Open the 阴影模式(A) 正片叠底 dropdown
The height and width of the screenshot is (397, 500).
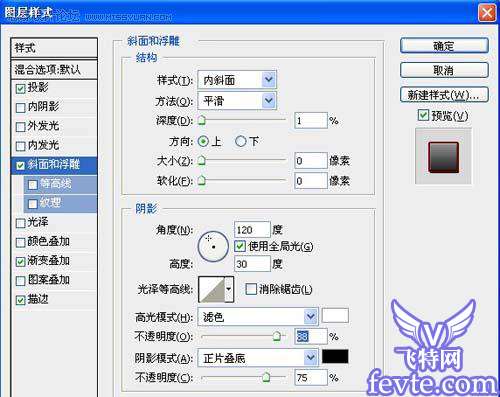(258, 358)
